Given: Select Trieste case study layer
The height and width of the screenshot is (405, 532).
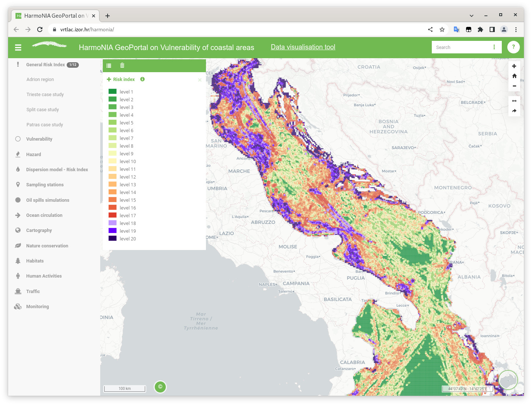Looking at the screenshot, I should point(45,95).
